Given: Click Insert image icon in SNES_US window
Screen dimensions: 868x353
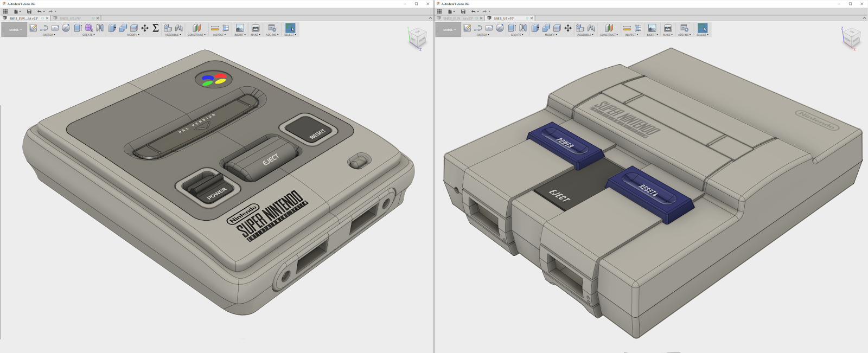Looking at the screenshot, I should pos(652,28).
